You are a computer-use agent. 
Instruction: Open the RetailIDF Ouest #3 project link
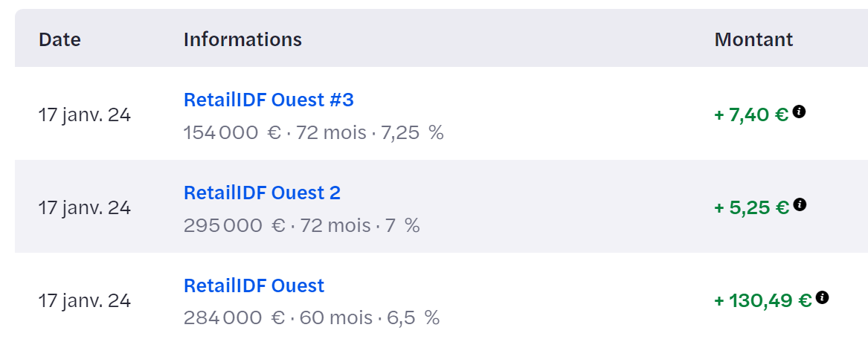[x=269, y=100]
